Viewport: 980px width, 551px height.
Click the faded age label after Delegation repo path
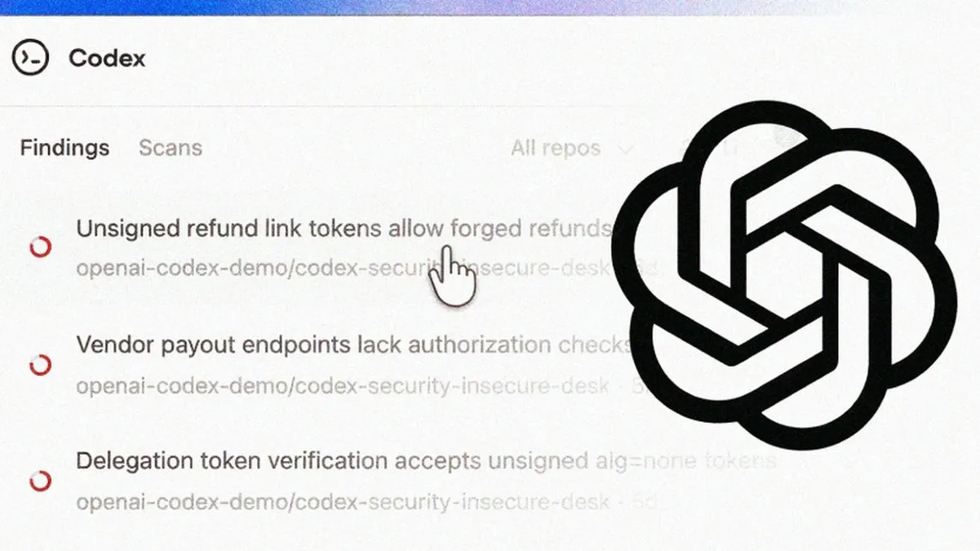tap(646, 501)
